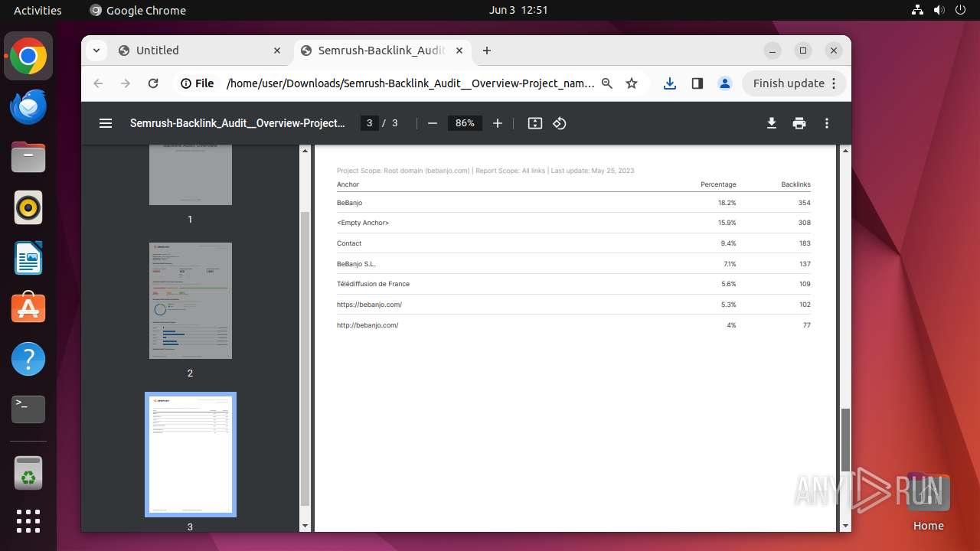The height and width of the screenshot is (551, 980).
Task: Open Chrome downloads icon
Action: point(670,83)
